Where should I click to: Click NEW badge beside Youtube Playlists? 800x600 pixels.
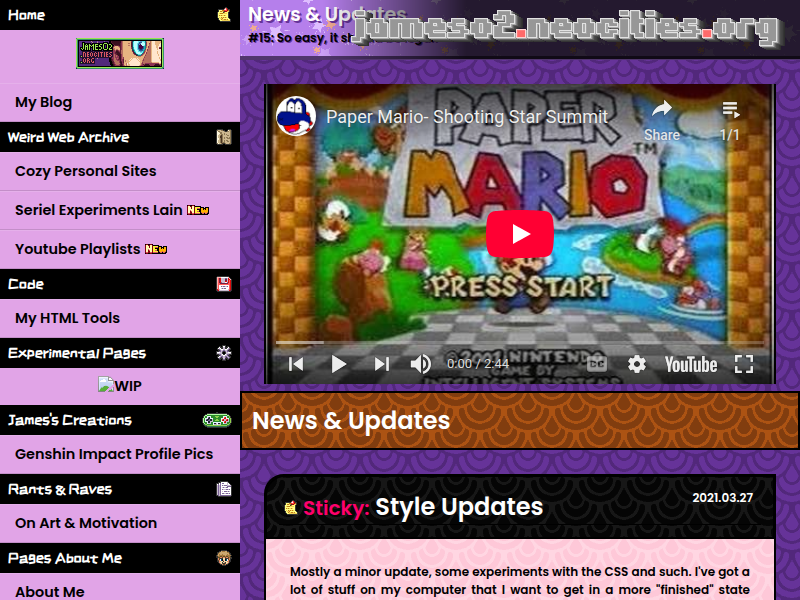coord(156,249)
